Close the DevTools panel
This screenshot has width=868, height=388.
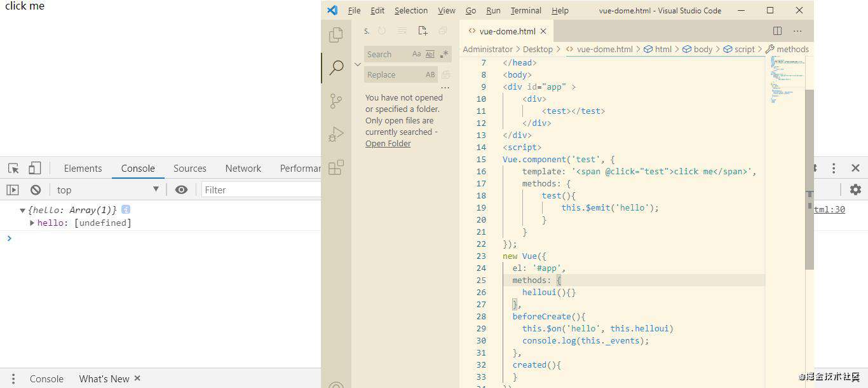[855, 169]
